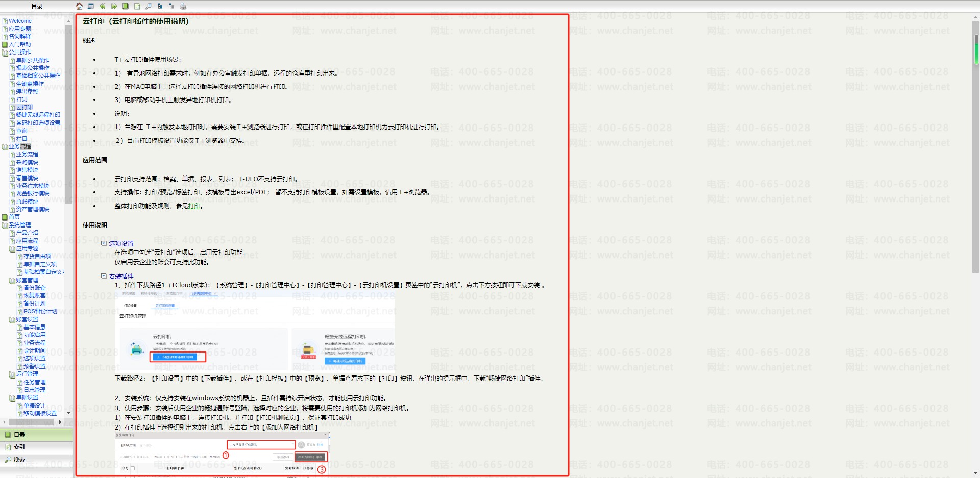Open the contents green book toolbar icon

[126, 6]
